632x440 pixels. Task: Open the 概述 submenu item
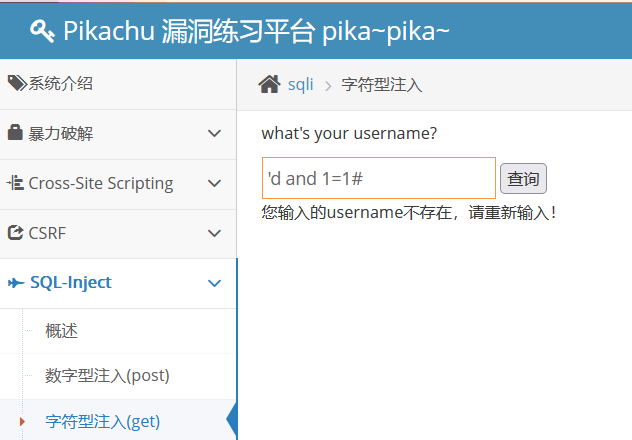click(x=61, y=331)
